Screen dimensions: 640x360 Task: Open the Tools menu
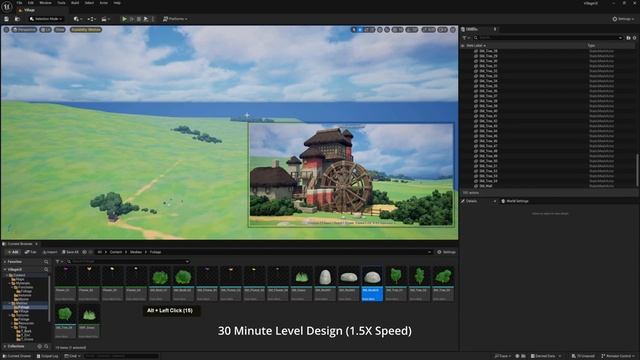pyautogui.click(x=61, y=3)
